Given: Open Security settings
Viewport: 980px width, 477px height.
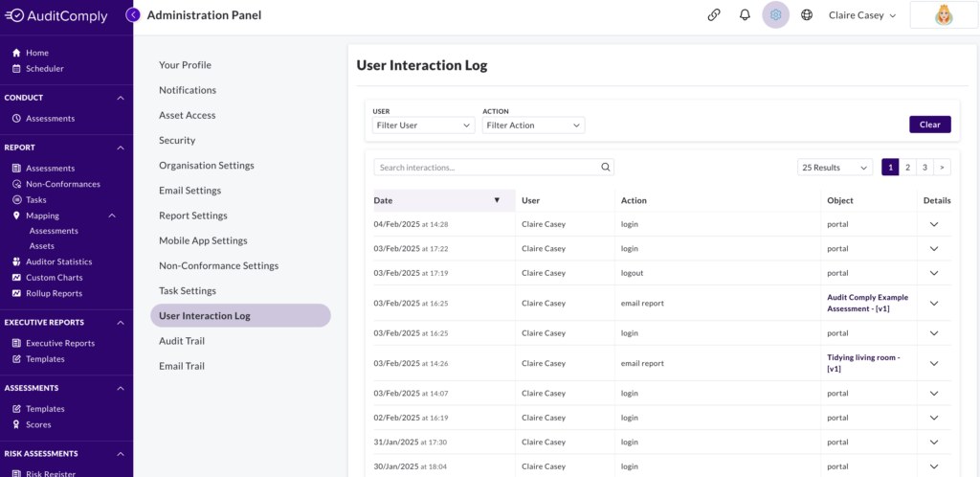Looking at the screenshot, I should [177, 140].
